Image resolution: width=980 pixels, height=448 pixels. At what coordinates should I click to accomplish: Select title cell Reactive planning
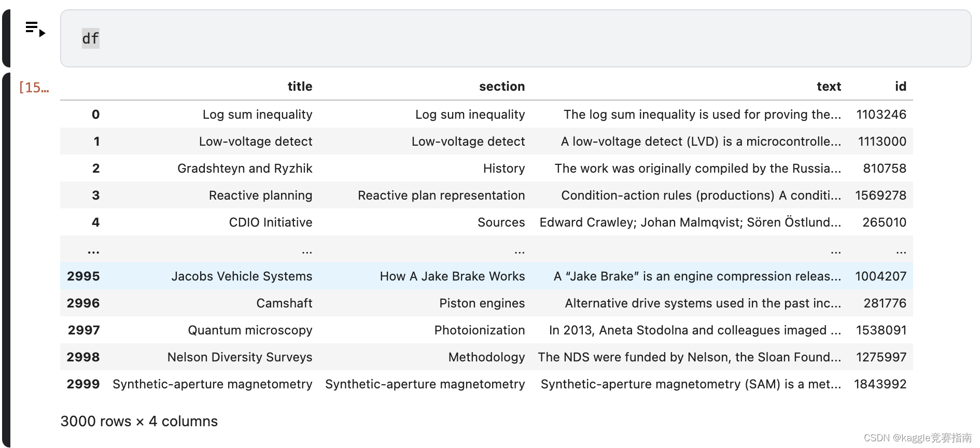260,195
